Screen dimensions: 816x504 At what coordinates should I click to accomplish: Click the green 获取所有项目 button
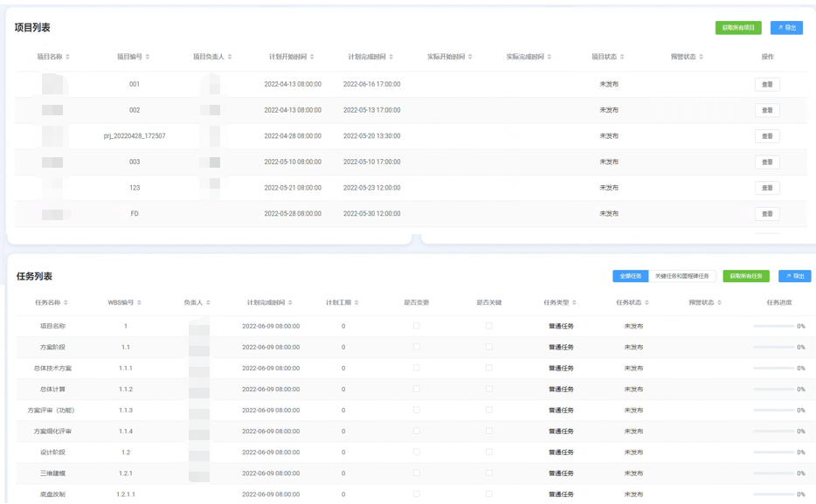pyautogui.click(x=738, y=28)
